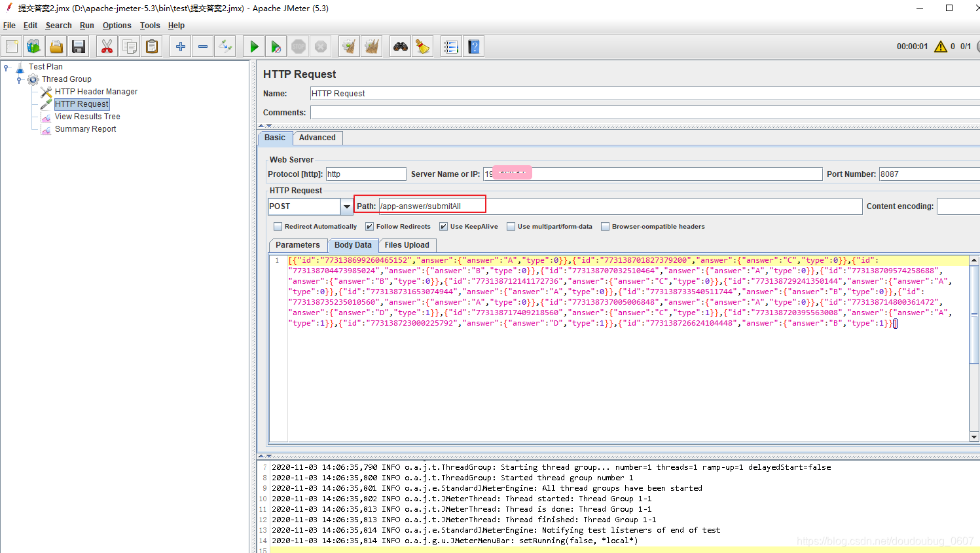Open the Parameters tab
Image resolution: width=980 pixels, height=553 pixels.
click(298, 245)
